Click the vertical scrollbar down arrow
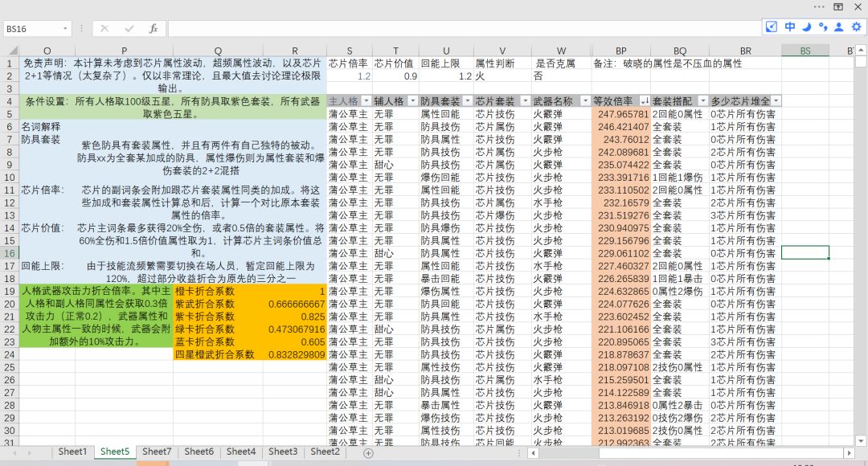The width and height of the screenshot is (868, 466). point(862,440)
